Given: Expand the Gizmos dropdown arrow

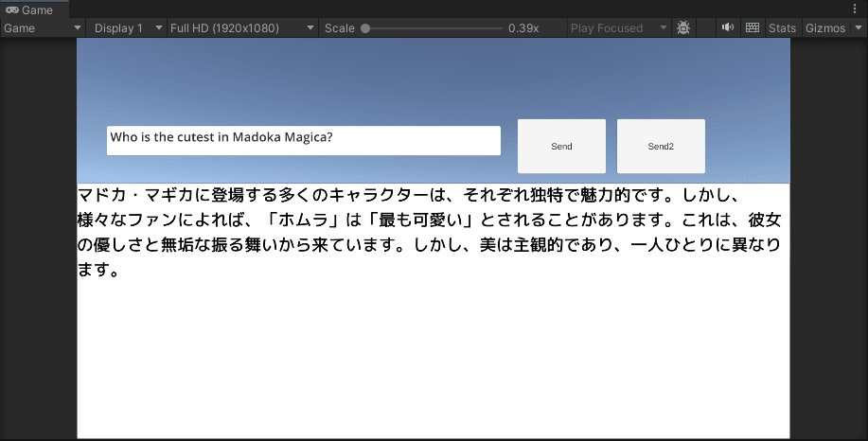Looking at the screenshot, I should tap(858, 28).
